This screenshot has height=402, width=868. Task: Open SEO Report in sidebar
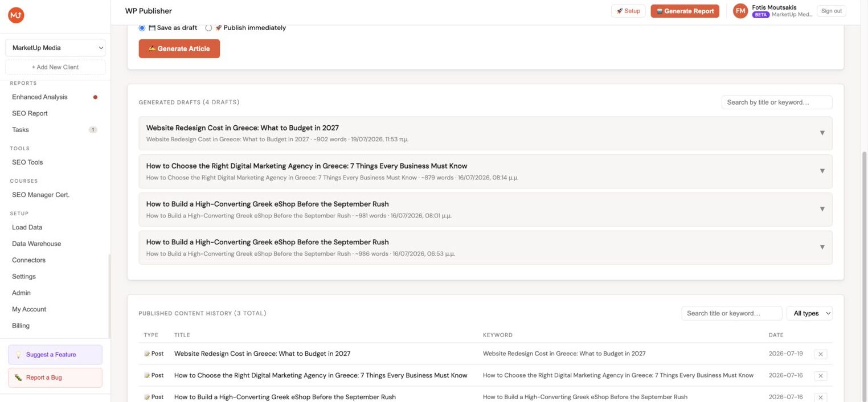click(30, 113)
